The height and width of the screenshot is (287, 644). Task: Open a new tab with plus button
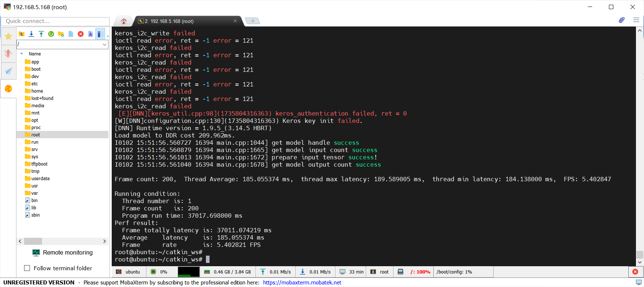tap(252, 21)
